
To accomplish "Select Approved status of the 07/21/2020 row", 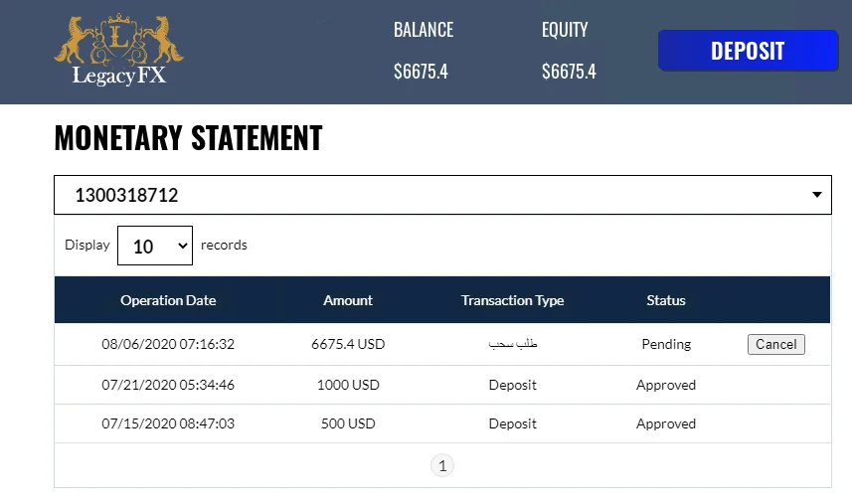I will tap(666, 385).
